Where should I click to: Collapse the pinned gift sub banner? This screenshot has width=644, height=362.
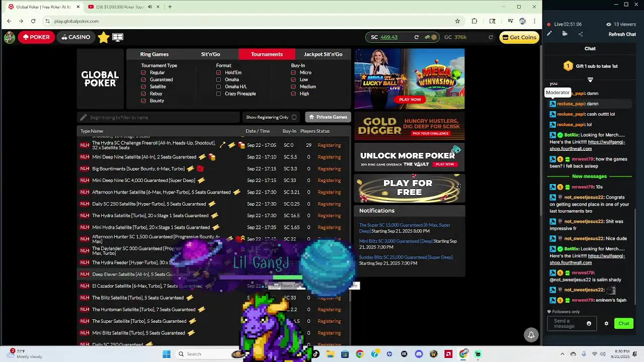590,79
